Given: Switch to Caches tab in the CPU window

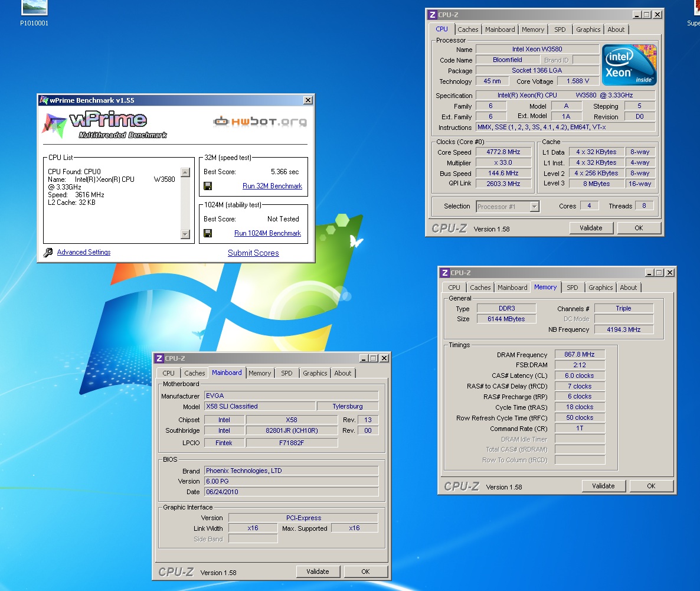Looking at the screenshot, I should pyautogui.click(x=468, y=30).
